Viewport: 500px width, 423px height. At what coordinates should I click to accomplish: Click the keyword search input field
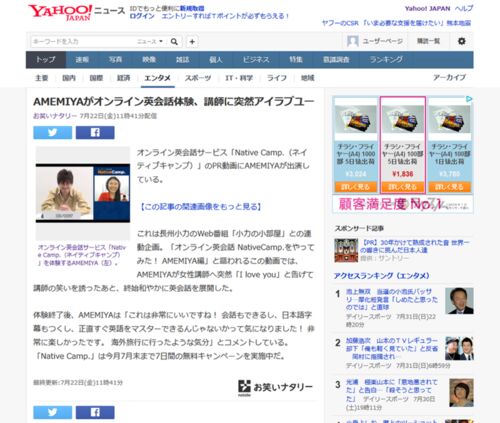pos(83,42)
